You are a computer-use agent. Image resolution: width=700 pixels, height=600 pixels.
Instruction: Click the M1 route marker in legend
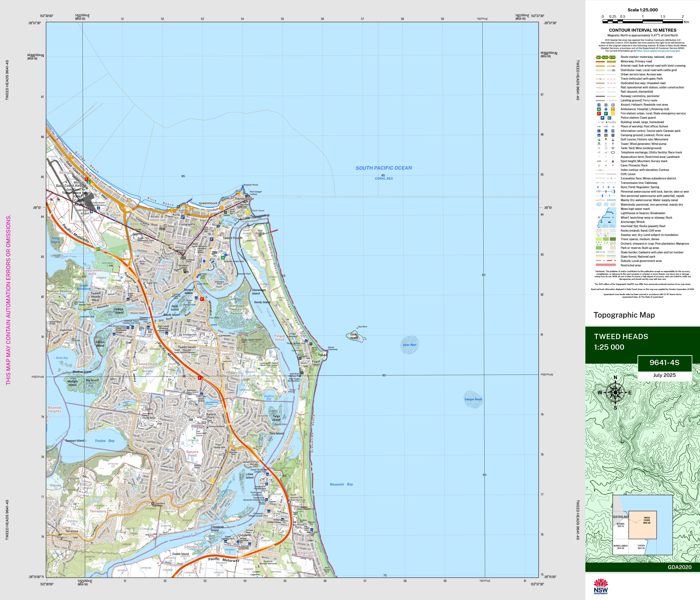599,58
